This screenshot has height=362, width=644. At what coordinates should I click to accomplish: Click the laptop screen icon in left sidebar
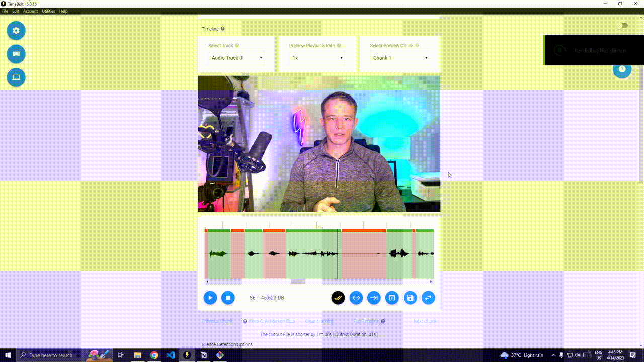coord(16,77)
